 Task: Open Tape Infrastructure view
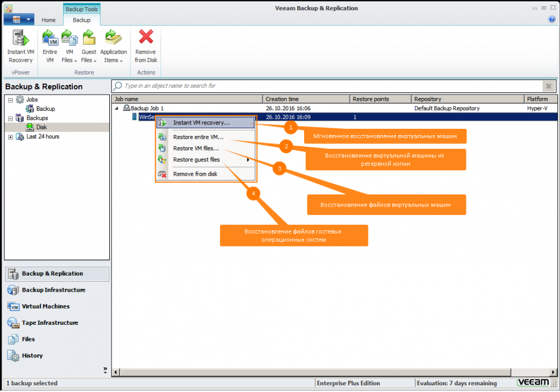tap(57, 323)
